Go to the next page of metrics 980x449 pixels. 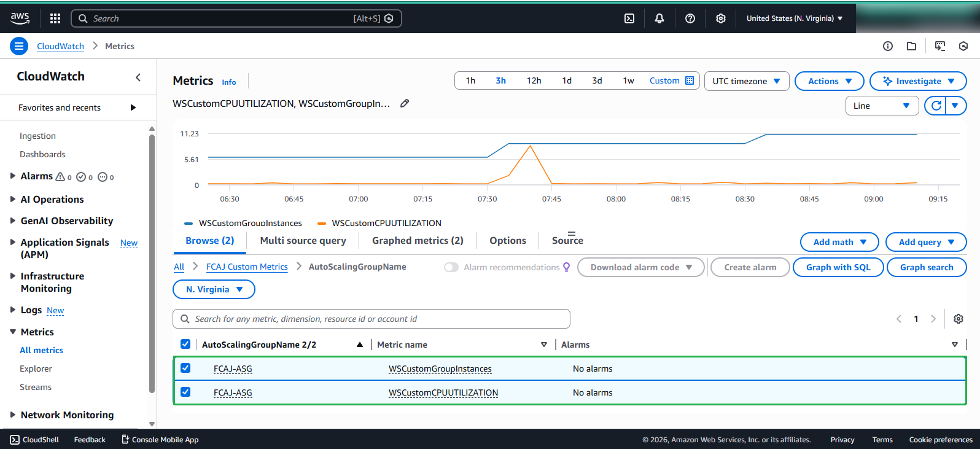tap(933, 319)
